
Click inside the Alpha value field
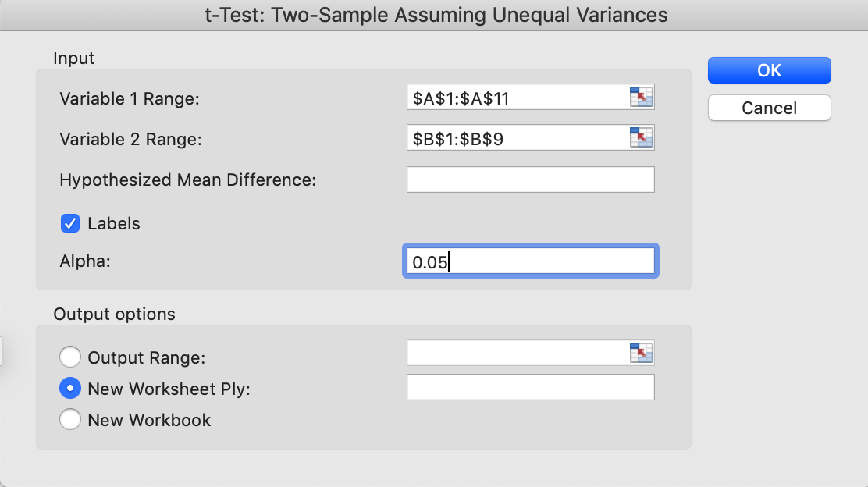pyautogui.click(x=530, y=261)
